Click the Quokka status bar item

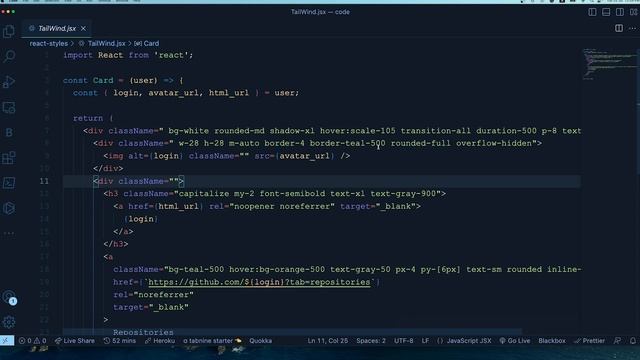260,340
